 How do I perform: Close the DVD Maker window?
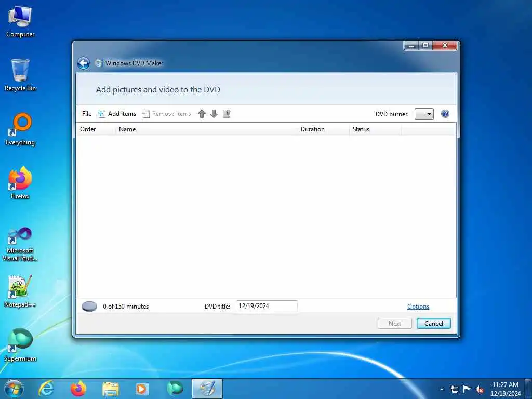coord(445,45)
